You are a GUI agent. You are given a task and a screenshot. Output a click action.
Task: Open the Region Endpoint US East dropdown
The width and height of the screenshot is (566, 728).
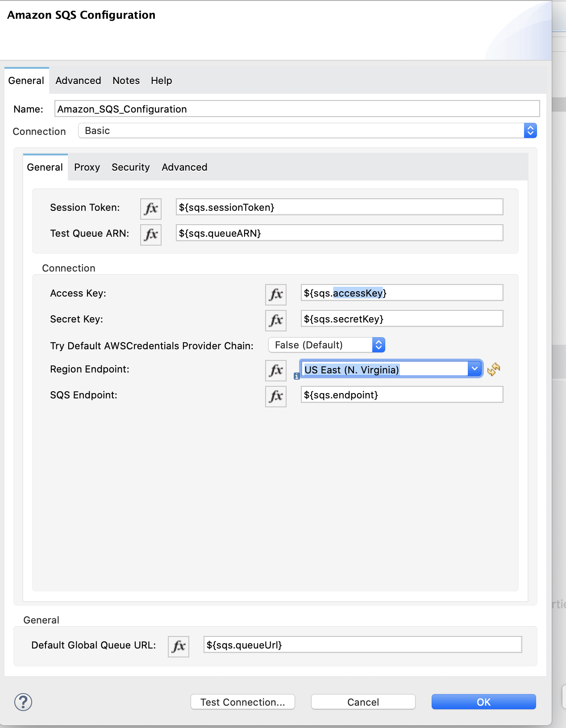(x=391, y=369)
